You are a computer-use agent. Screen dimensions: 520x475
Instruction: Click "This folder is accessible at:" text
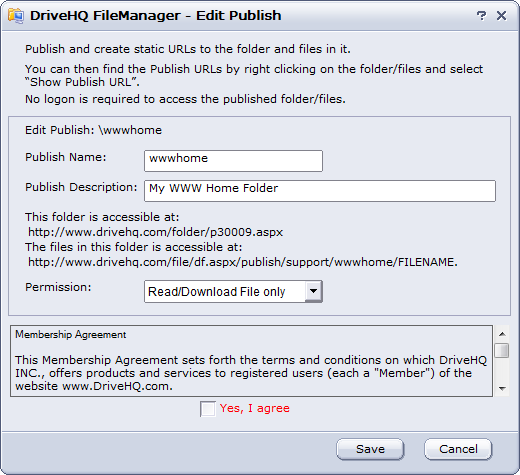point(102,217)
